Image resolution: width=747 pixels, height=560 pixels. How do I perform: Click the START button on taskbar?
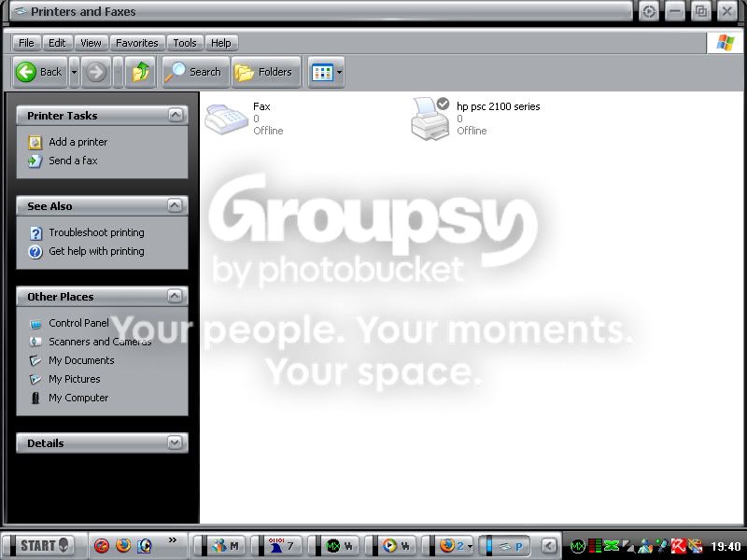click(x=44, y=545)
